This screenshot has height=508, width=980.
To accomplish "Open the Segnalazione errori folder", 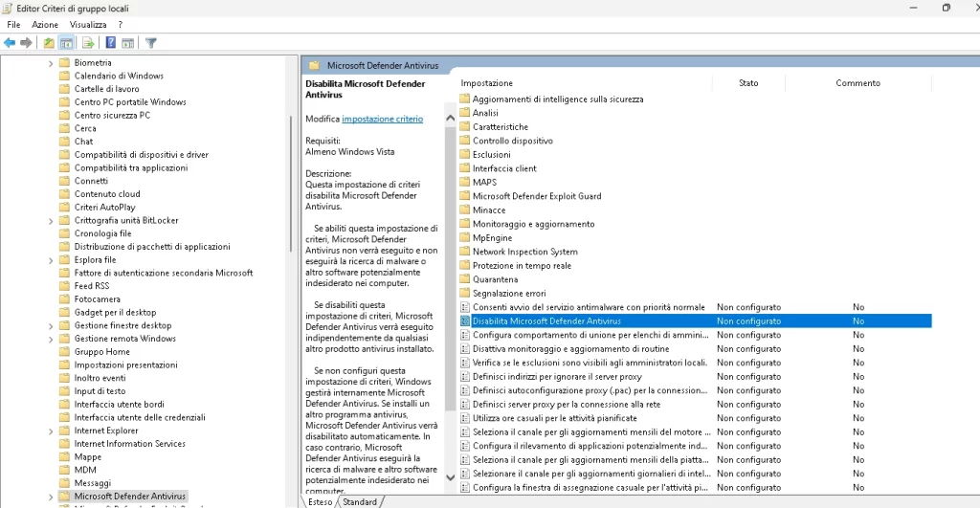I will coord(509,293).
